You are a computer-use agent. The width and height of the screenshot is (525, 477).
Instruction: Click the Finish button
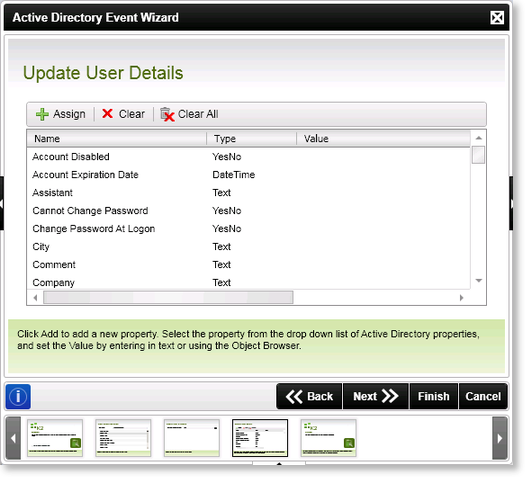[433, 396]
